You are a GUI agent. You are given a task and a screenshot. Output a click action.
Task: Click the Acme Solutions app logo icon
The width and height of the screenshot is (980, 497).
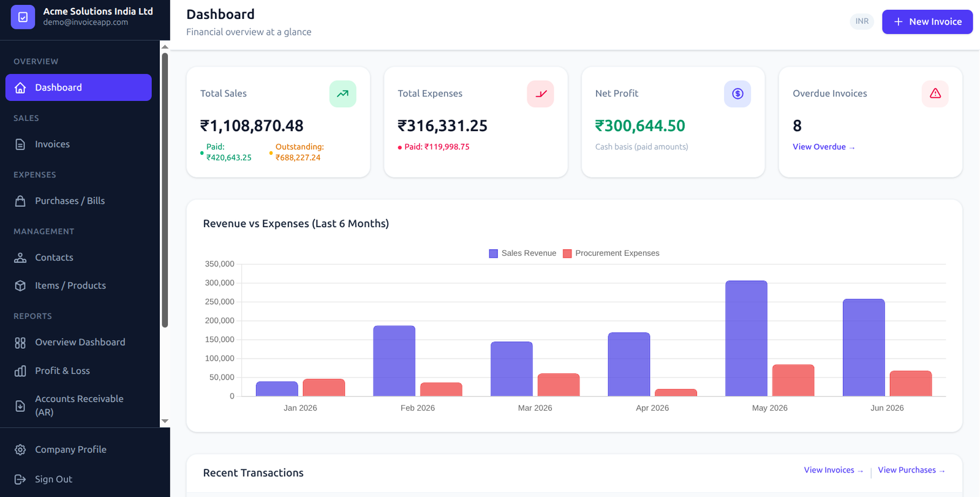(23, 17)
